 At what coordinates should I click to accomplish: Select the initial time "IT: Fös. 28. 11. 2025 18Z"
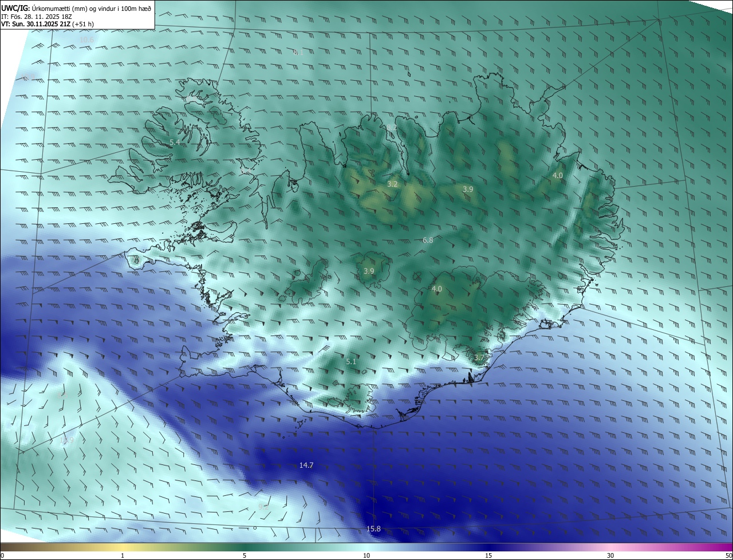(x=36, y=17)
